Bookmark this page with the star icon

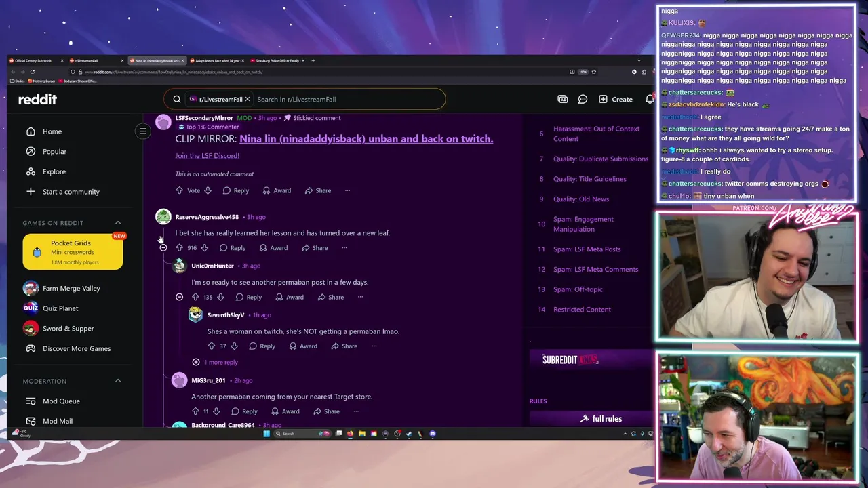594,72
